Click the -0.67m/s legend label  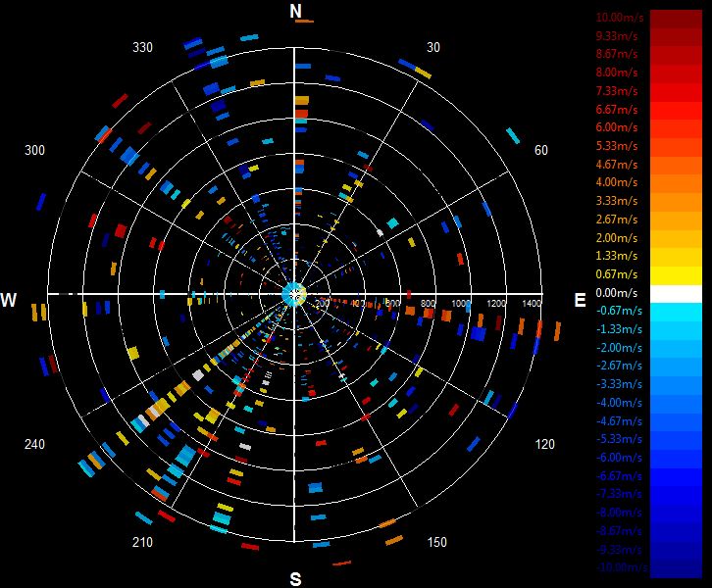[619, 311]
